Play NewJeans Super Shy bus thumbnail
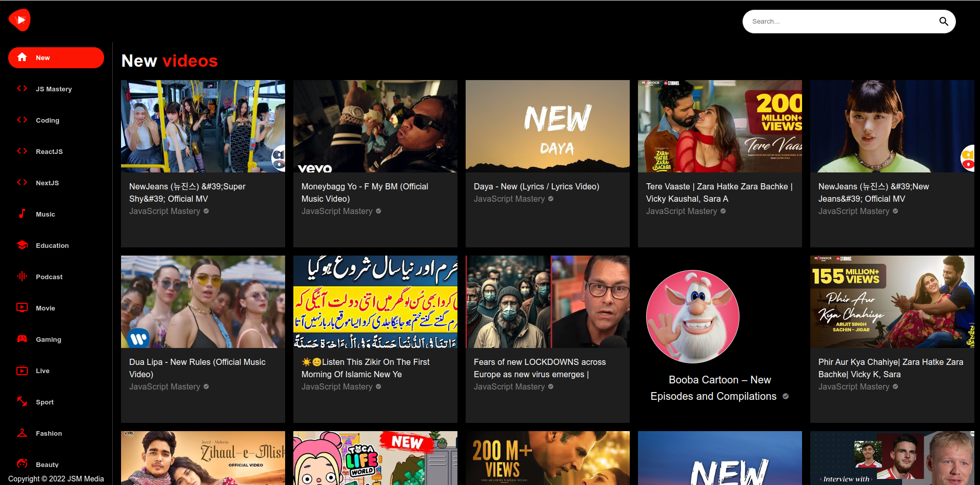This screenshot has width=980, height=485. click(203, 126)
